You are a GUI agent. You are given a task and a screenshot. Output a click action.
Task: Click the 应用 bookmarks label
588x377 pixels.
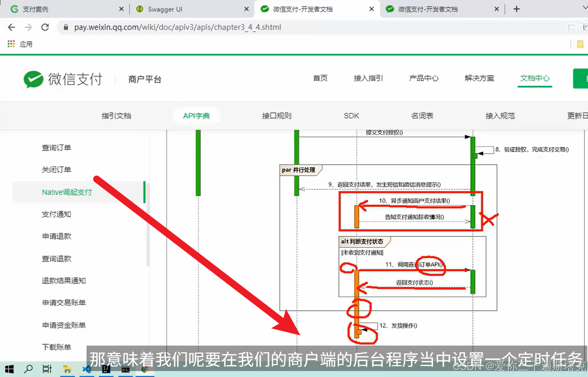click(x=26, y=44)
